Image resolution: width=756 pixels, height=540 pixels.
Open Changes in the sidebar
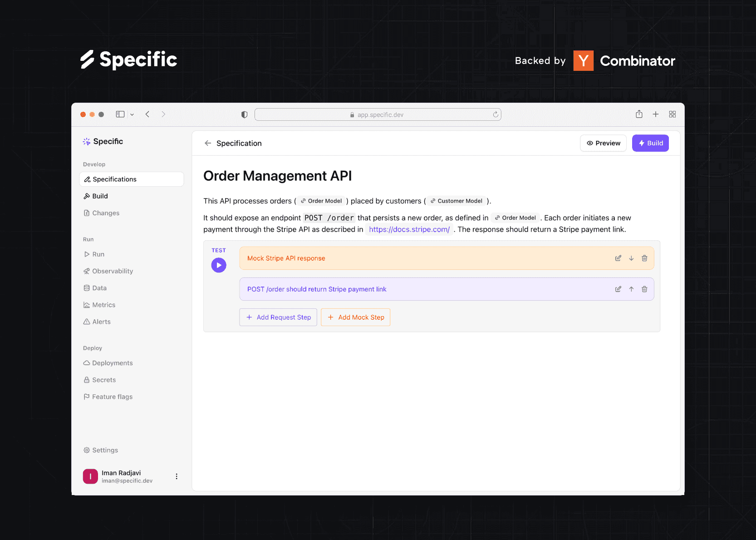(x=105, y=213)
